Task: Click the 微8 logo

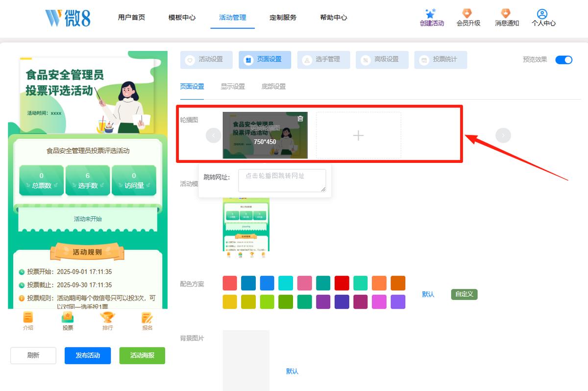Action: pos(68,18)
